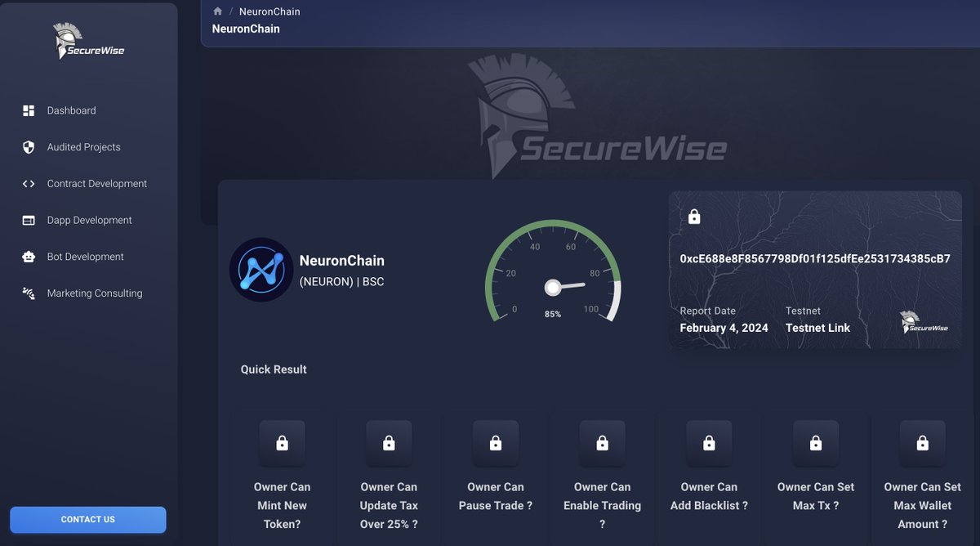Click the home icon in the breadcrumb

(217, 11)
